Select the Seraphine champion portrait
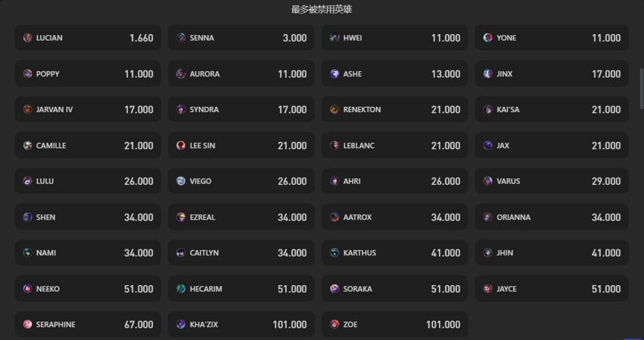644x340 pixels. click(27, 324)
